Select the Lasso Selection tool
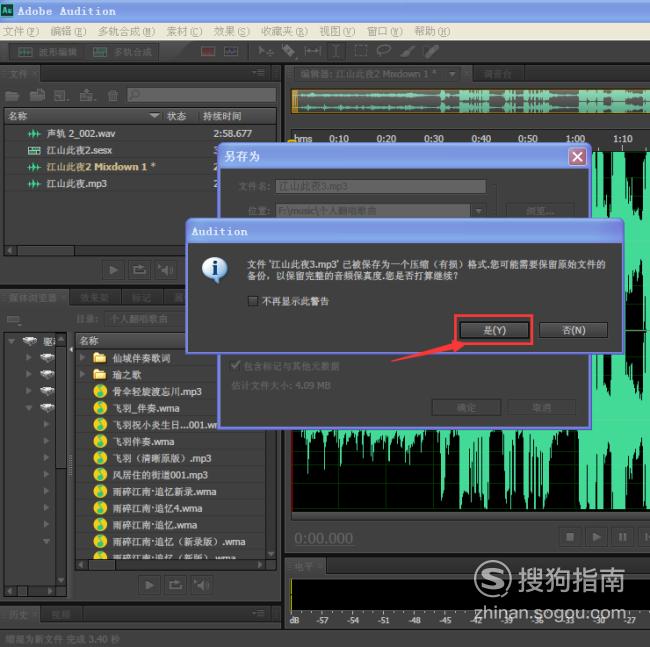Viewport: 650px width, 647px height. [384, 51]
